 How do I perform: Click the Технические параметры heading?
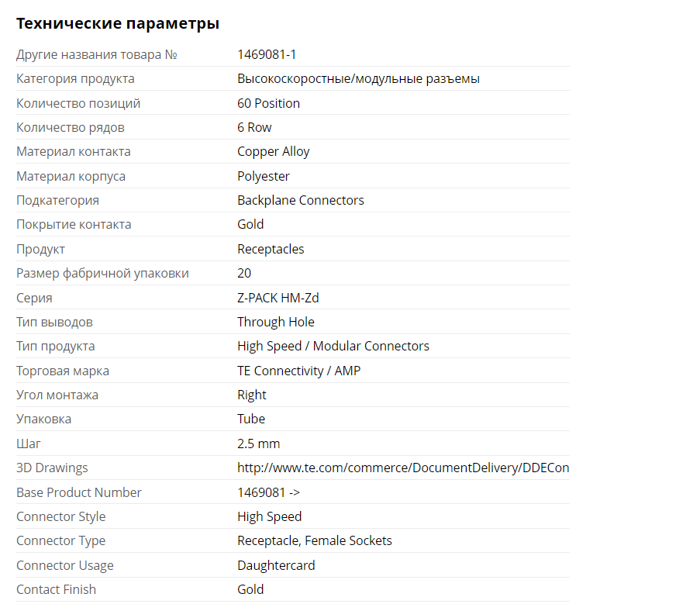coord(118,23)
